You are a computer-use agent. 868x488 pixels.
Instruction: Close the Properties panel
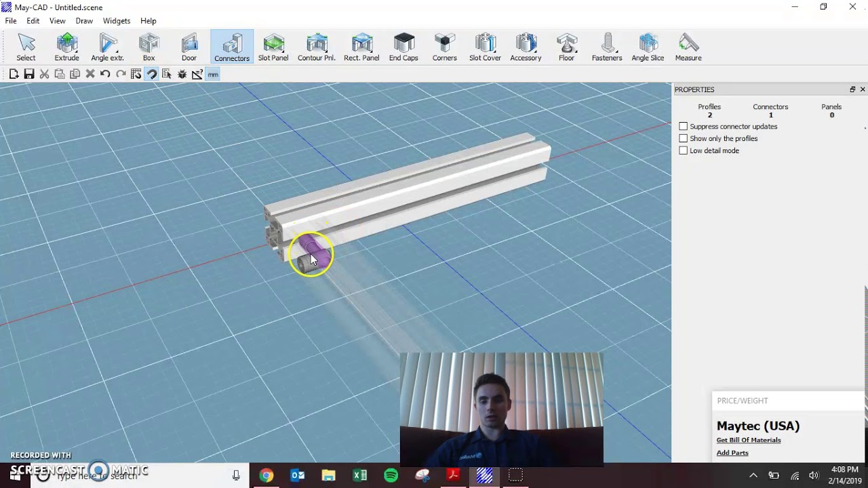coord(863,89)
